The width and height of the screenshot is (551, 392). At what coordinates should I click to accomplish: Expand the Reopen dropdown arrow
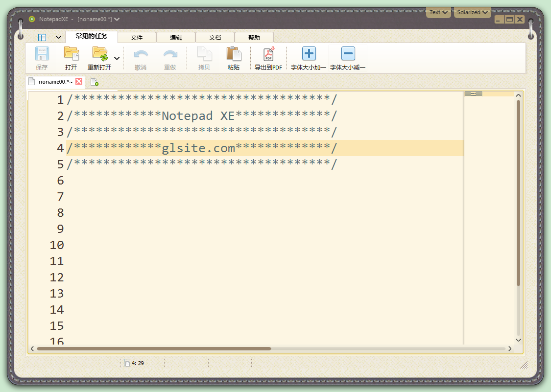click(117, 58)
